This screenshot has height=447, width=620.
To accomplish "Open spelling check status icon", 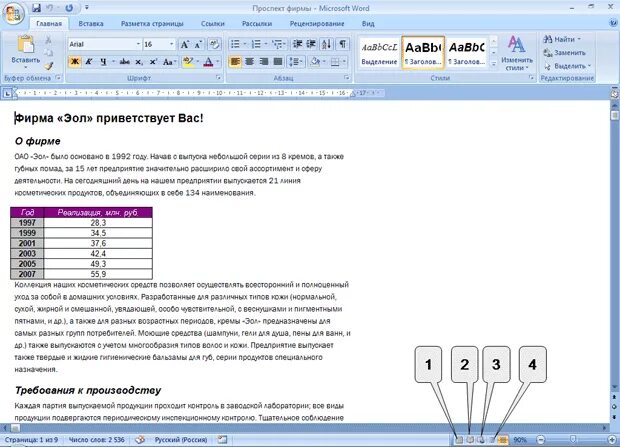I will coord(140,439).
